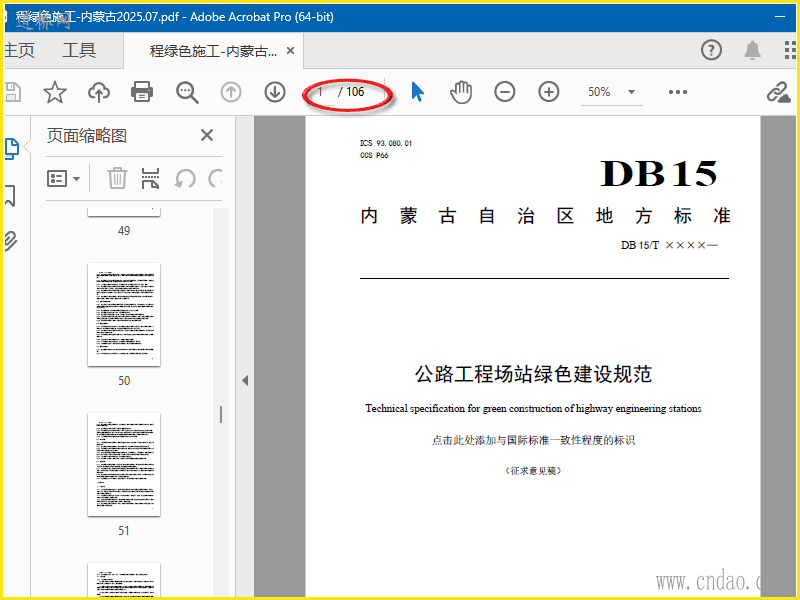Click the CCS P66 code text
The width and height of the screenshot is (800, 600).
[374, 155]
